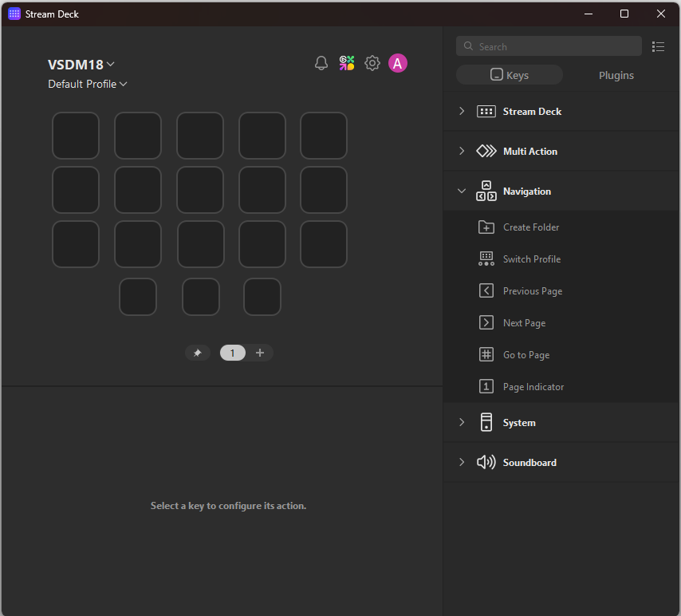Image resolution: width=681 pixels, height=616 pixels.
Task: Select the middle key of second row
Action: [x=200, y=190]
